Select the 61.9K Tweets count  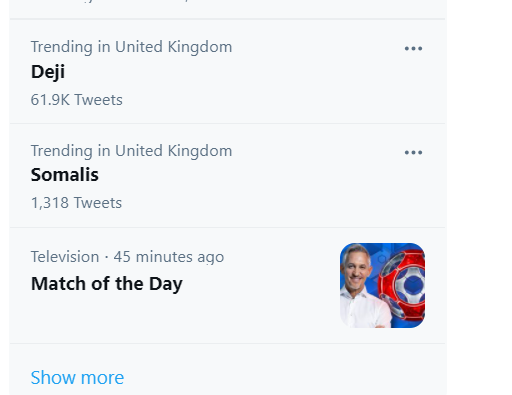(x=77, y=100)
